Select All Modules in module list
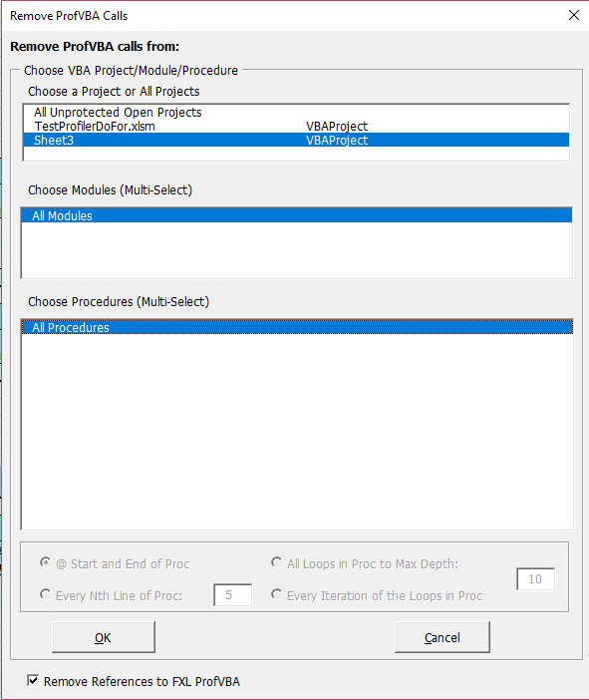Viewport: 589px width, 700px height. [x=297, y=215]
